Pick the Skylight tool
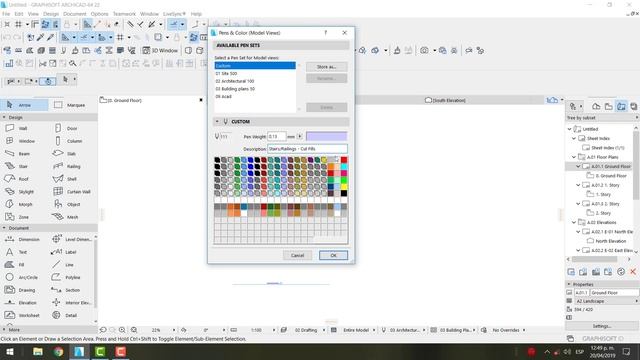Viewport: 640px width, 360px height. (20, 191)
